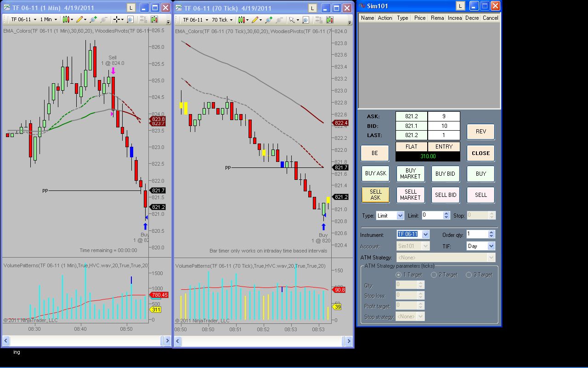The width and height of the screenshot is (588, 368).
Task: Click the REV button
Action: 481,132
